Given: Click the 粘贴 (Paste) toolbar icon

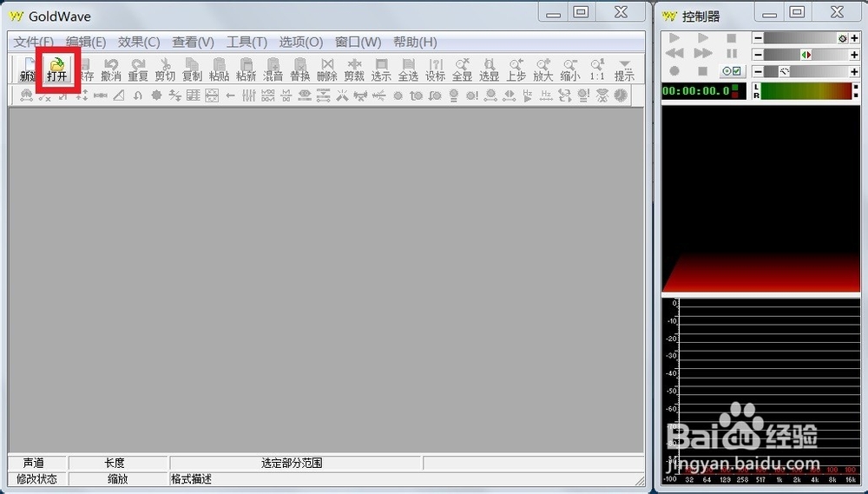Looking at the screenshot, I should [220, 69].
